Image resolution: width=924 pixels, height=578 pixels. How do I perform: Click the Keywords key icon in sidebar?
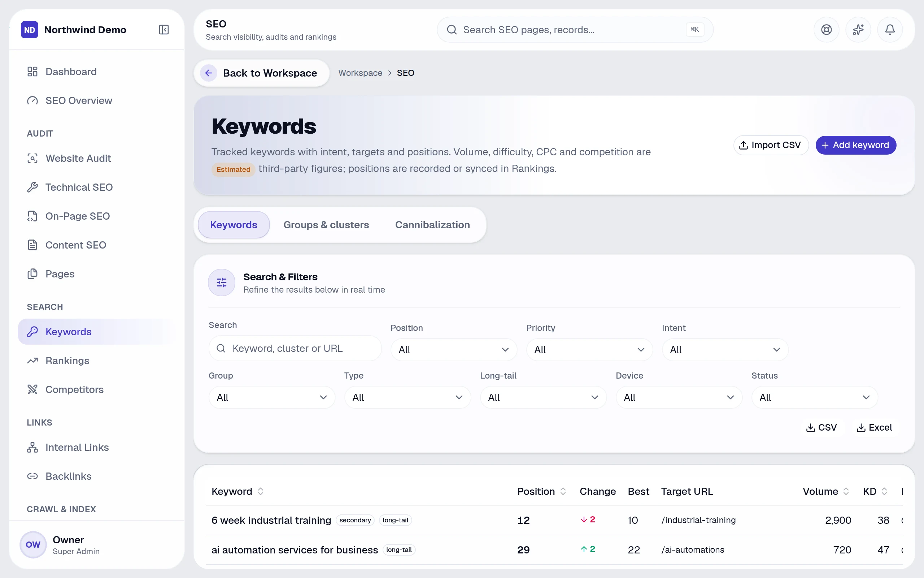click(x=32, y=331)
